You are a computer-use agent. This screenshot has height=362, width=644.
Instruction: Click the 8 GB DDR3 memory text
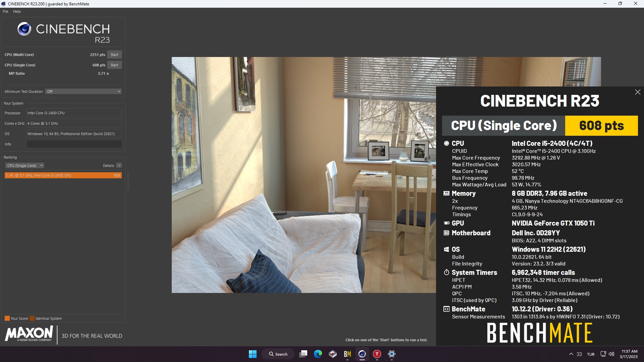click(549, 193)
